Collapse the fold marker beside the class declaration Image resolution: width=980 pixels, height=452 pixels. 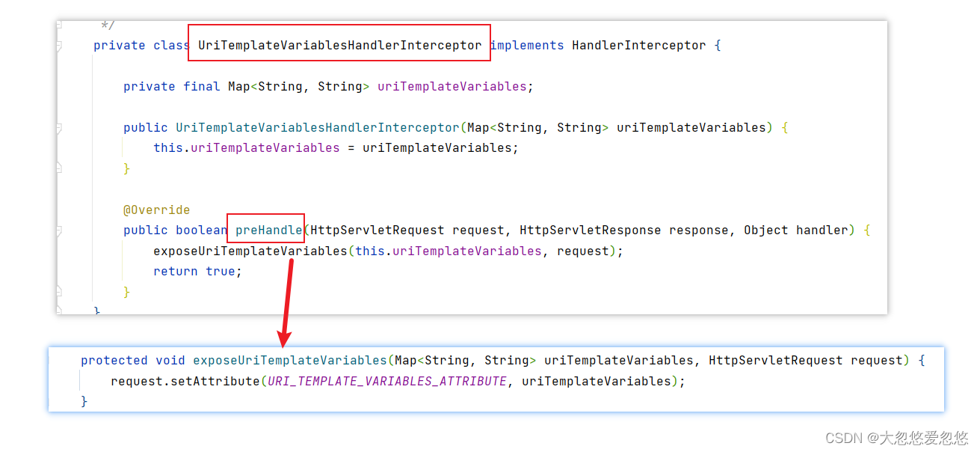tap(59, 46)
